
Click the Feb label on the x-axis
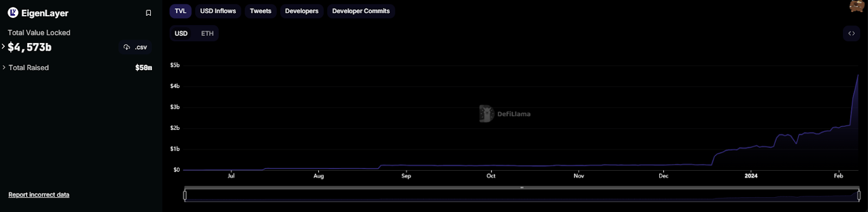pyautogui.click(x=838, y=176)
